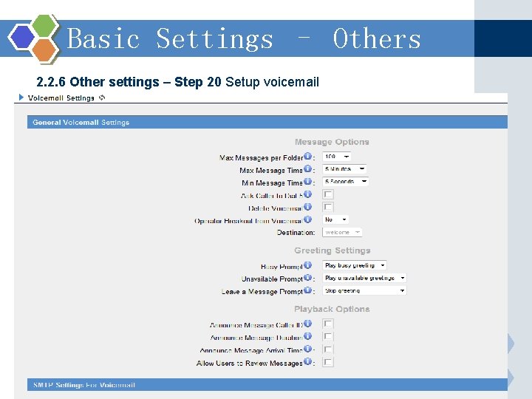Open Max Message Time dropdown
This screenshot has height=399, width=532.
point(344,169)
